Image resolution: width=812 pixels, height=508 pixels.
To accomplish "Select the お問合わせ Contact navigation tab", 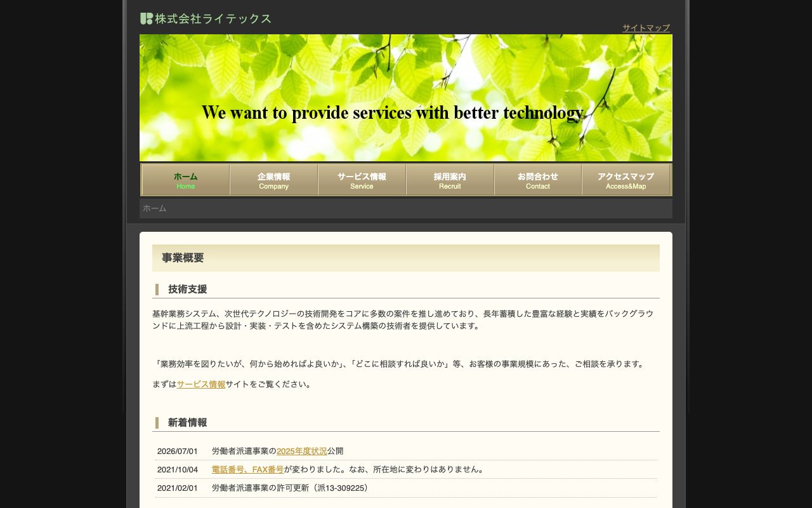I will coord(538,180).
